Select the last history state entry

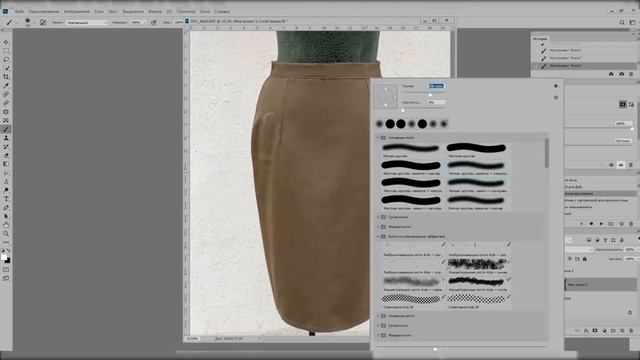(584, 66)
